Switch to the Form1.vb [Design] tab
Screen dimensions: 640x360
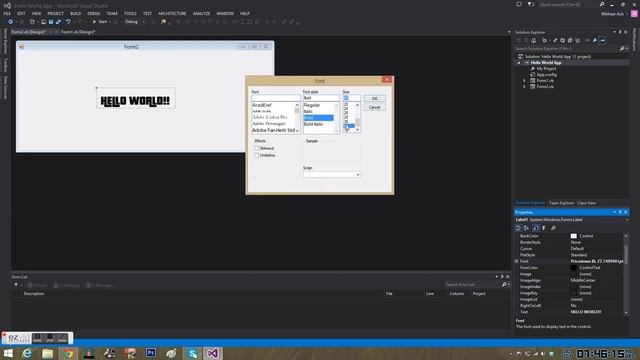[x=78, y=32]
